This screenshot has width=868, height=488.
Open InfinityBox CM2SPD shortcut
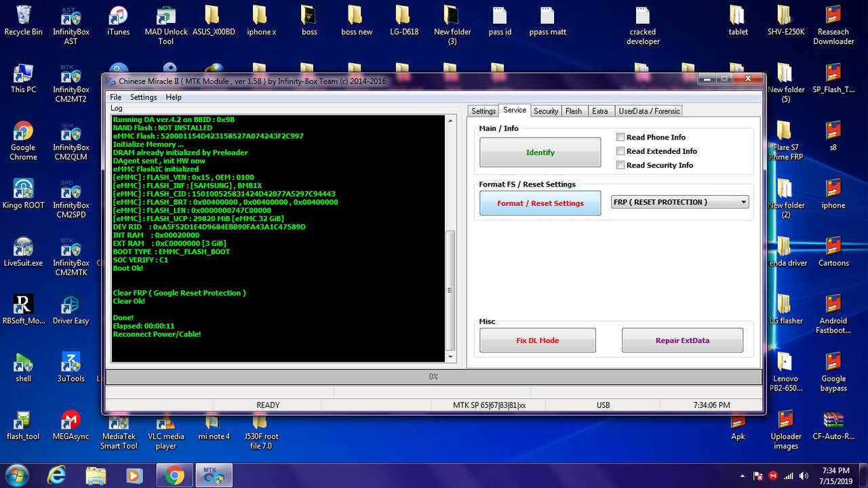(x=71, y=199)
